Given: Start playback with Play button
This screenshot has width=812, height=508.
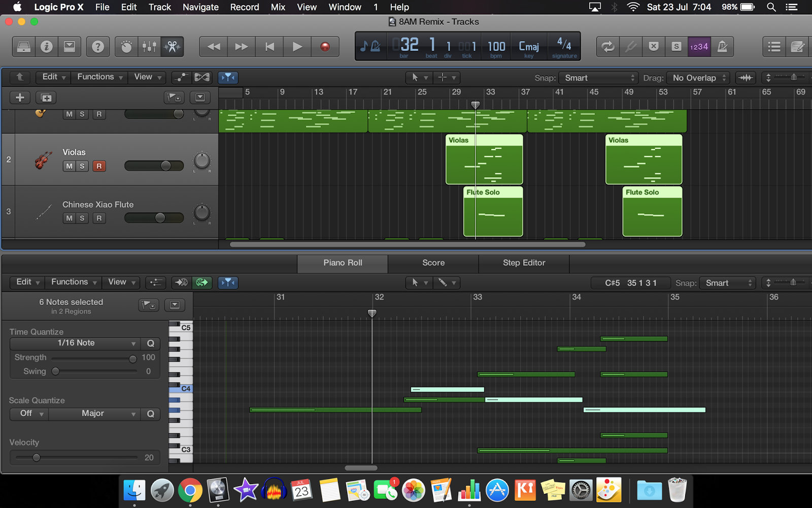Looking at the screenshot, I should [297, 47].
